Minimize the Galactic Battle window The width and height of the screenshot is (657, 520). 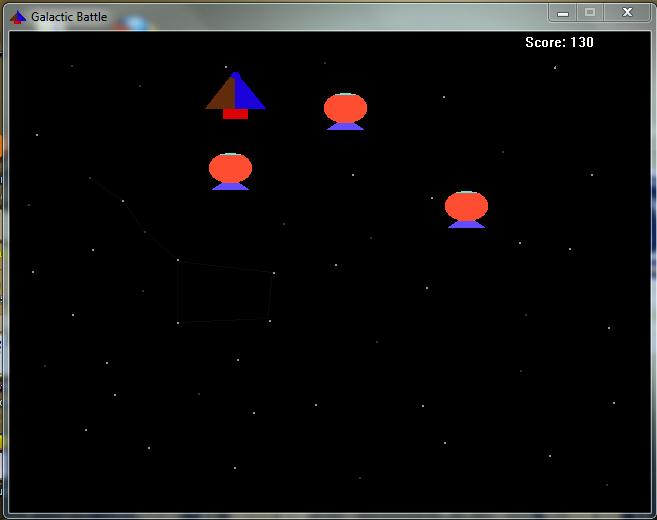pyautogui.click(x=563, y=13)
